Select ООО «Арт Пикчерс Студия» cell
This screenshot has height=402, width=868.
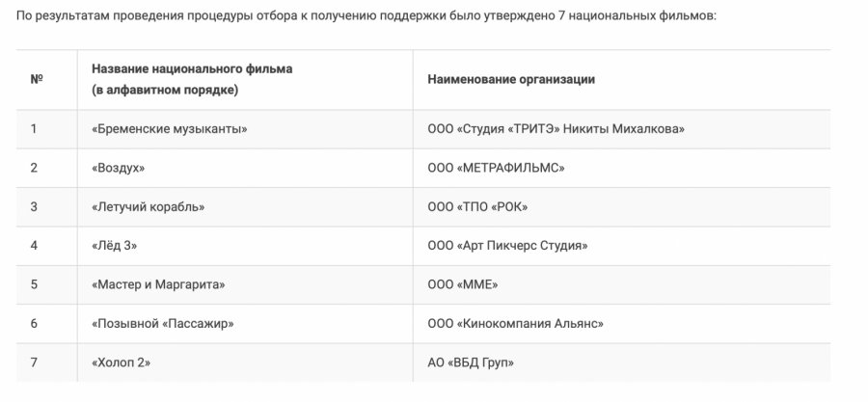tap(506, 246)
